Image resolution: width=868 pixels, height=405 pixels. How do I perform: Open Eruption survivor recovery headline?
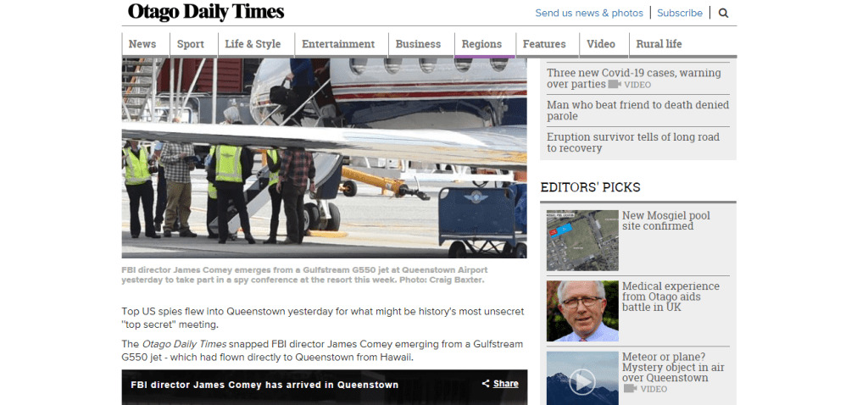(633, 142)
